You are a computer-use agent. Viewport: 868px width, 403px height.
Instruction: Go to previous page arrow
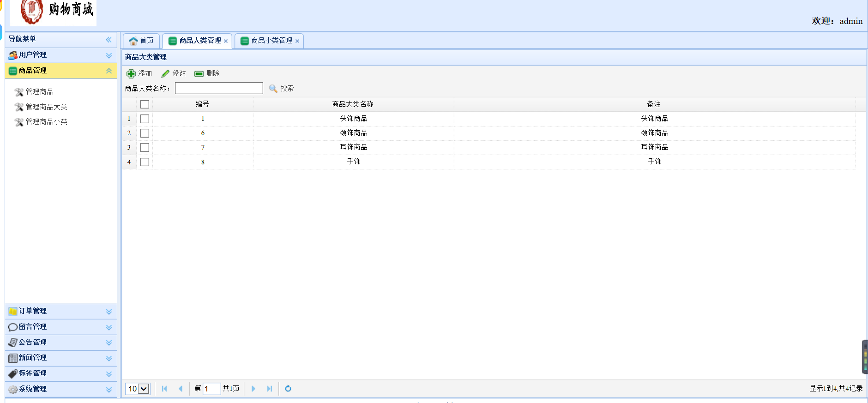(x=181, y=389)
